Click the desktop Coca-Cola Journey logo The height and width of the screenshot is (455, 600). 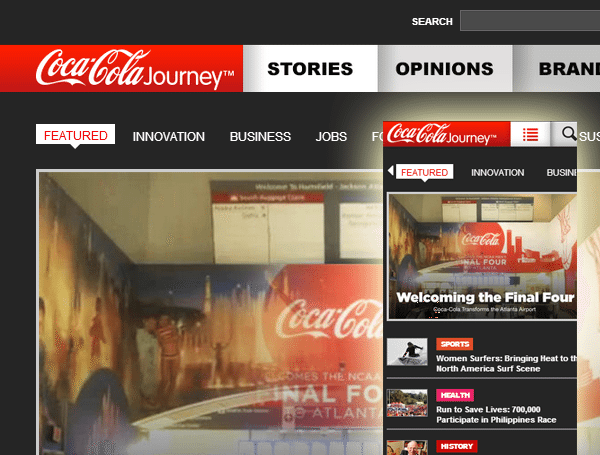coord(135,69)
